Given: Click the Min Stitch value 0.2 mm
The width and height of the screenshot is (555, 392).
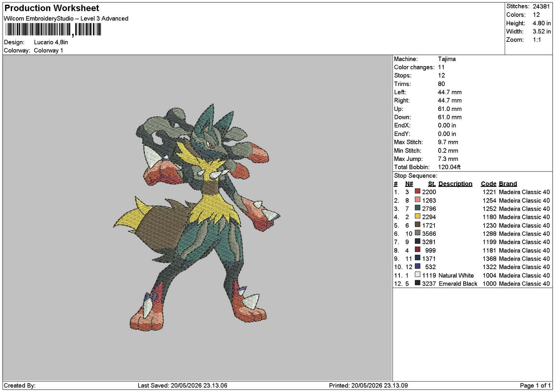Looking at the screenshot, I should (x=448, y=151).
